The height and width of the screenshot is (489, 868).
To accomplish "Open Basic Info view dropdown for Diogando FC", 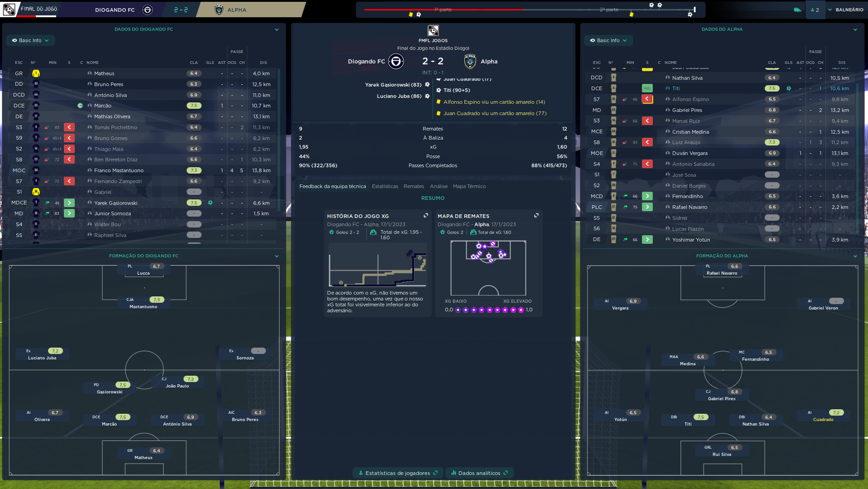I will click(x=30, y=40).
